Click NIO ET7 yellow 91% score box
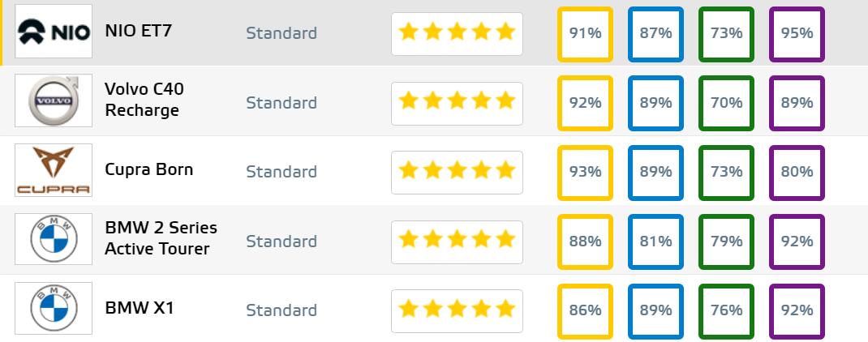 (585, 33)
